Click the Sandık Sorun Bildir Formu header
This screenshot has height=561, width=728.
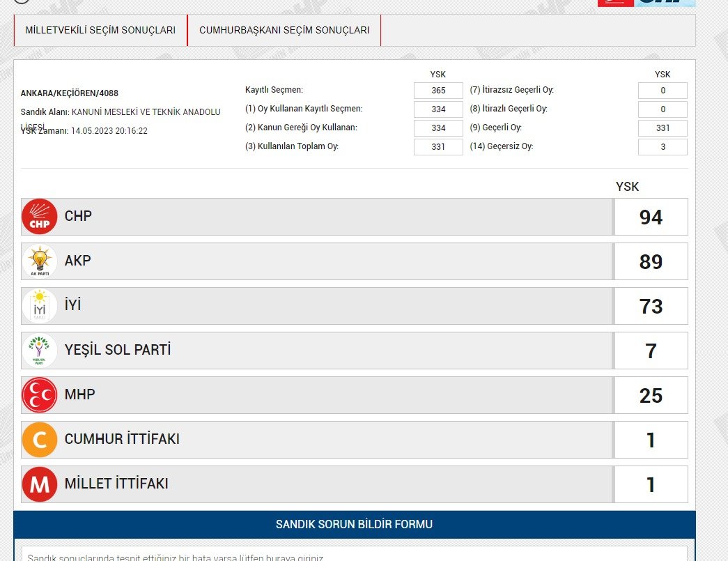pos(355,524)
